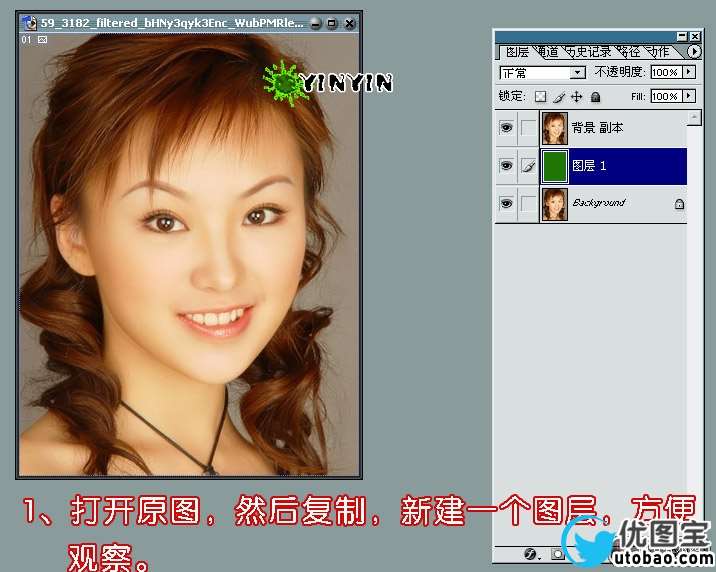This screenshot has height=572, width=716.
Task: Select the Background layer thumbnail
Action: click(555, 204)
